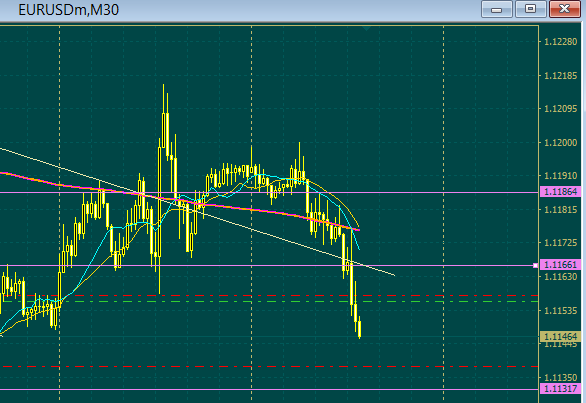Click the current price label 1.11464
The height and width of the screenshot is (403, 586).
[x=561, y=336]
